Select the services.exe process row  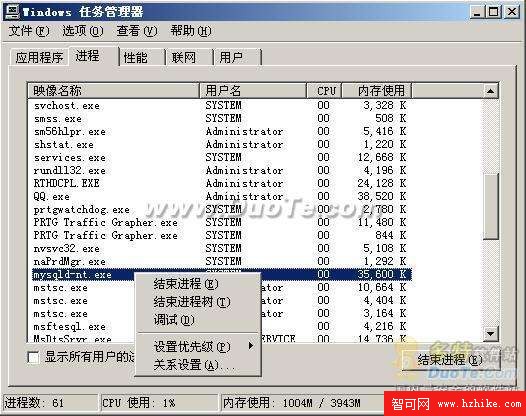220,157
